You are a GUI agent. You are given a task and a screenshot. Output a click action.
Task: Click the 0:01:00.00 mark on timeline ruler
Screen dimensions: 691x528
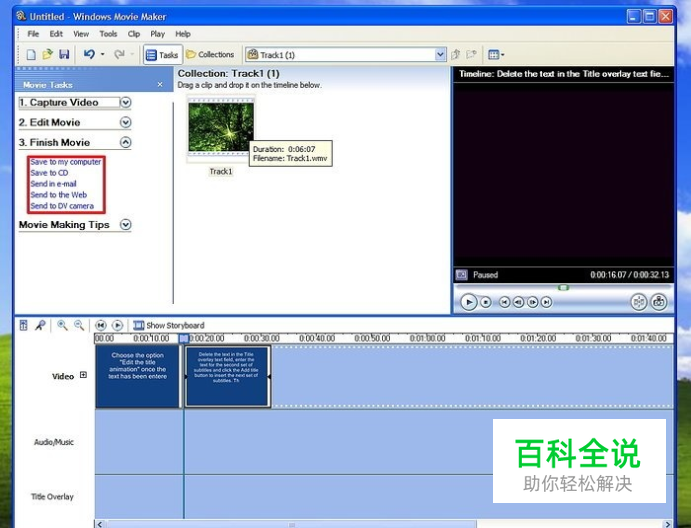tap(427, 338)
